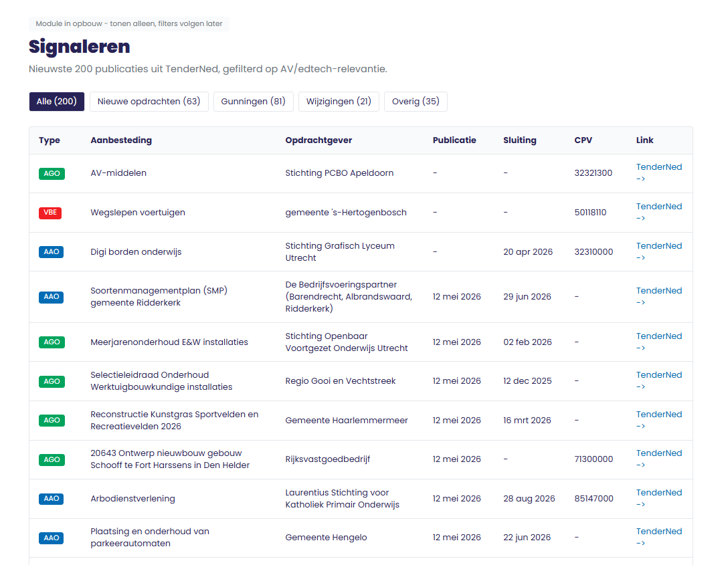
Task: Click AGO badge for Meerjarenonderhoud row
Action: [52, 342]
